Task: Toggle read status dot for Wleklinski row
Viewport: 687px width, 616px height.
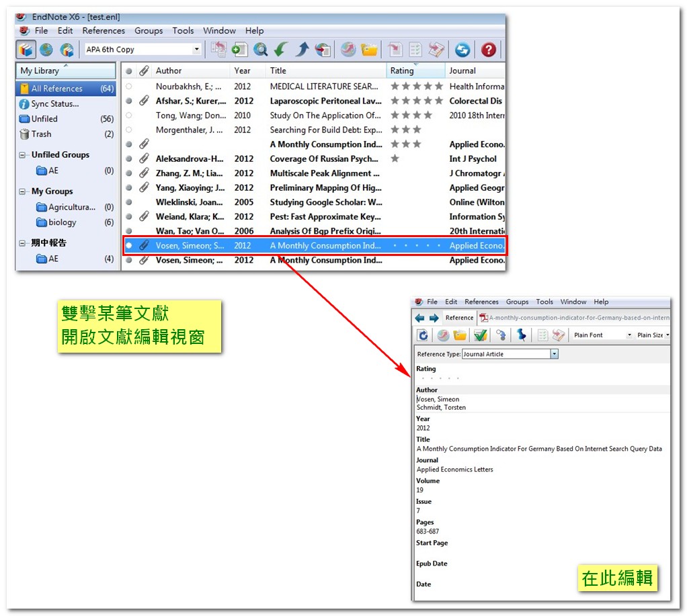Action: (129, 202)
